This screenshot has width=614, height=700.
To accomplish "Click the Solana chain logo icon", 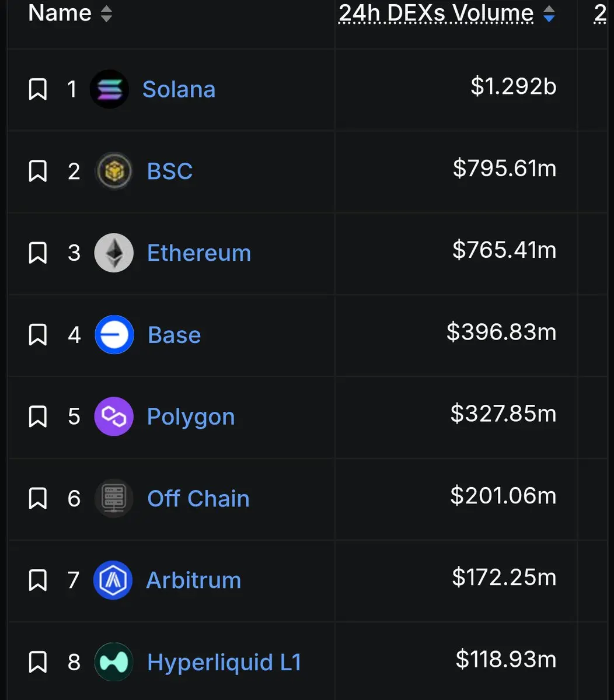I will click(x=109, y=89).
